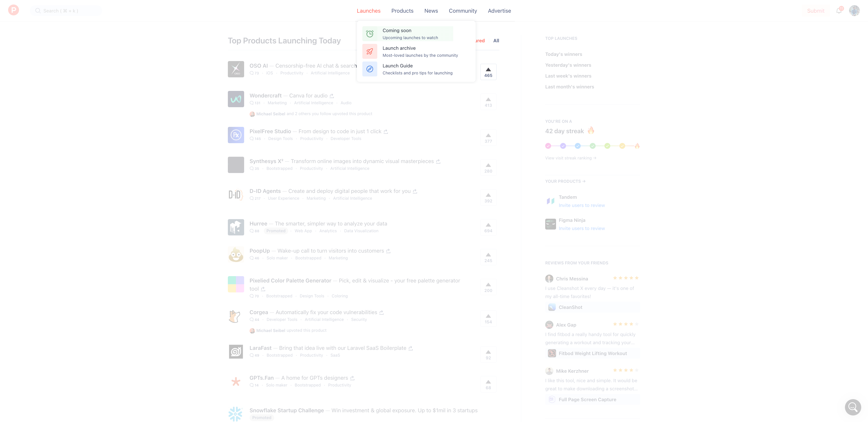868x422 pixels.
Task: Click the Product Hunt notification bell icon
Action: tap(839, 10)
